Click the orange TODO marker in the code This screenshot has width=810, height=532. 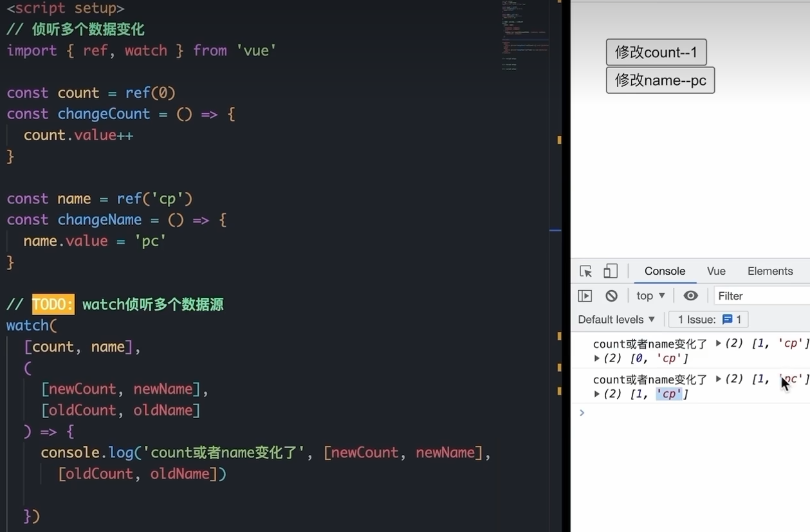[53, 304]
